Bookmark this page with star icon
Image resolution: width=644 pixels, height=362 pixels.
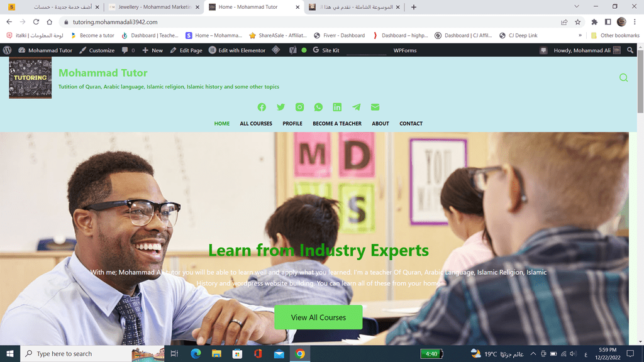tap(578, 22)
